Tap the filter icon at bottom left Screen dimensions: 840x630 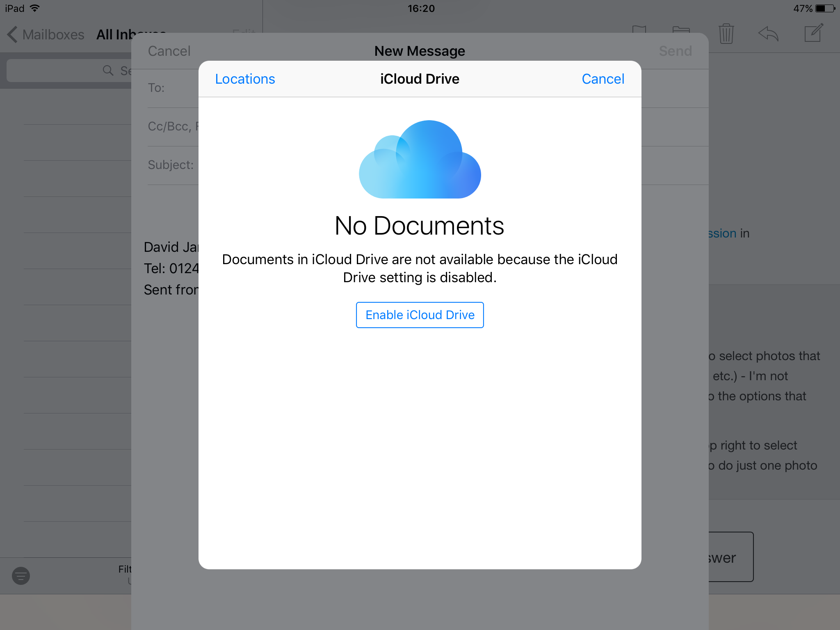point(21,575)
